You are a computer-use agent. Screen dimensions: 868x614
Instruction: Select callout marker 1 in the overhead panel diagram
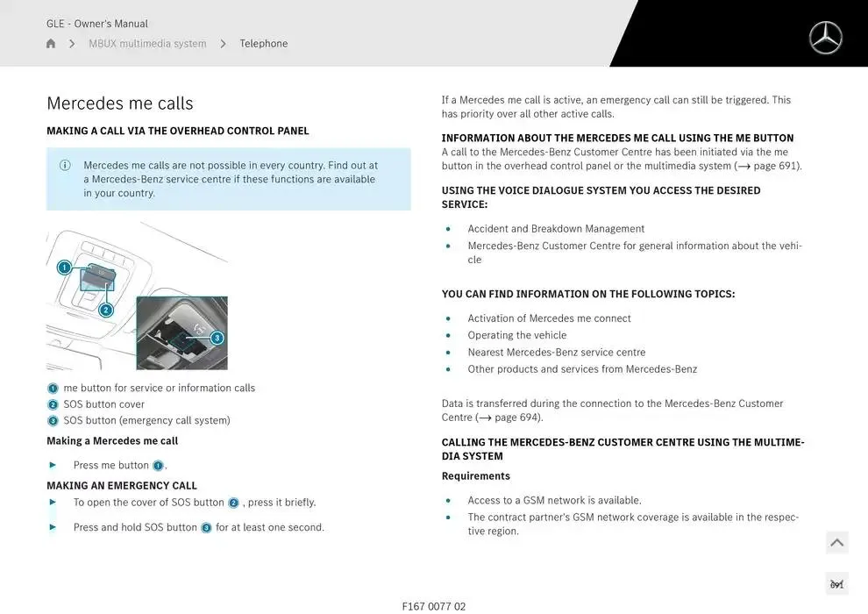pyautogui.click(x=64, y=268)
